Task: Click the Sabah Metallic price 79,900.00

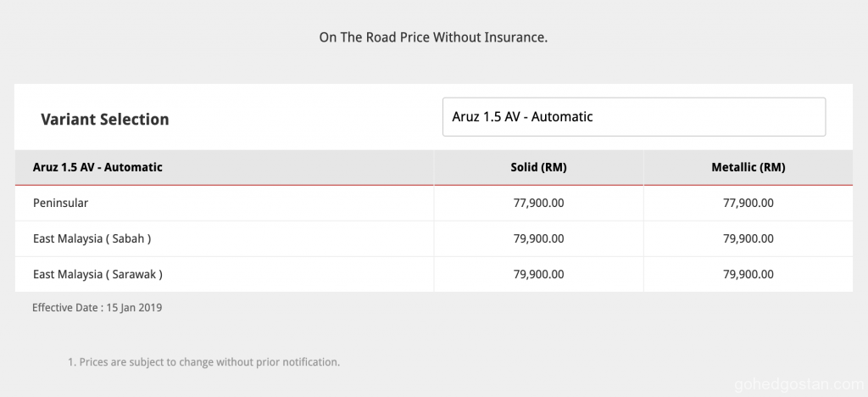Action: pyautogui.click(x=748, y=239)
